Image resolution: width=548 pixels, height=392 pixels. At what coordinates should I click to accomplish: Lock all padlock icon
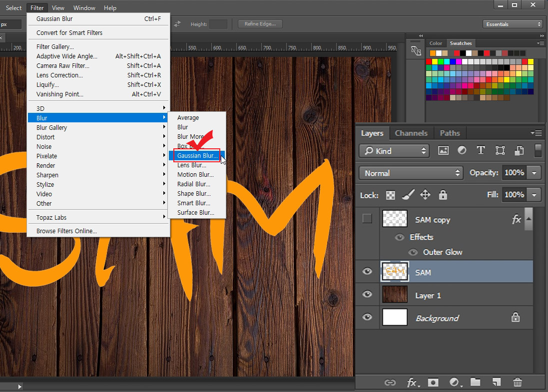coord(443,195)
